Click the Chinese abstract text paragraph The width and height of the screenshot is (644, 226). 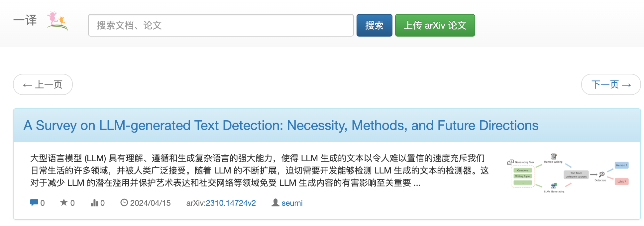(259, 170)
